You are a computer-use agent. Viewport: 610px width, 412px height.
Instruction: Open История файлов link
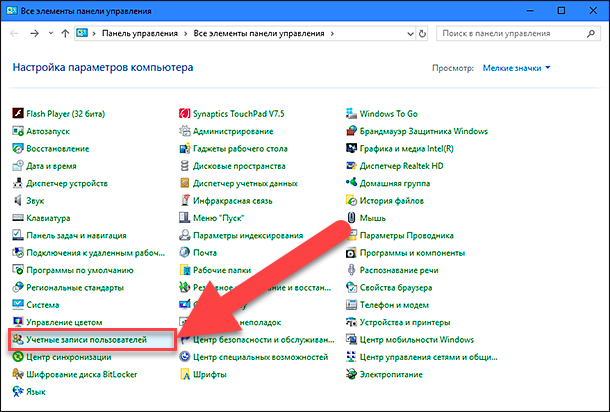[x=391, y=201]
